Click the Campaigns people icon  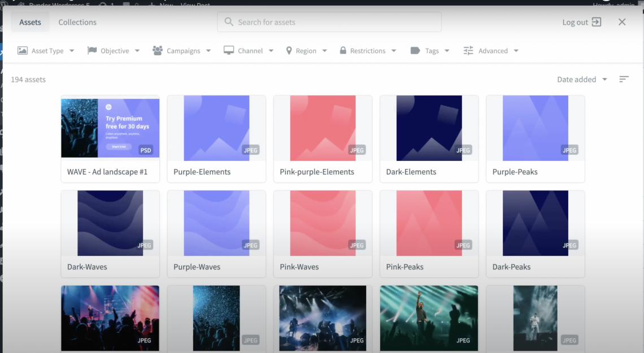coord(156,50)
